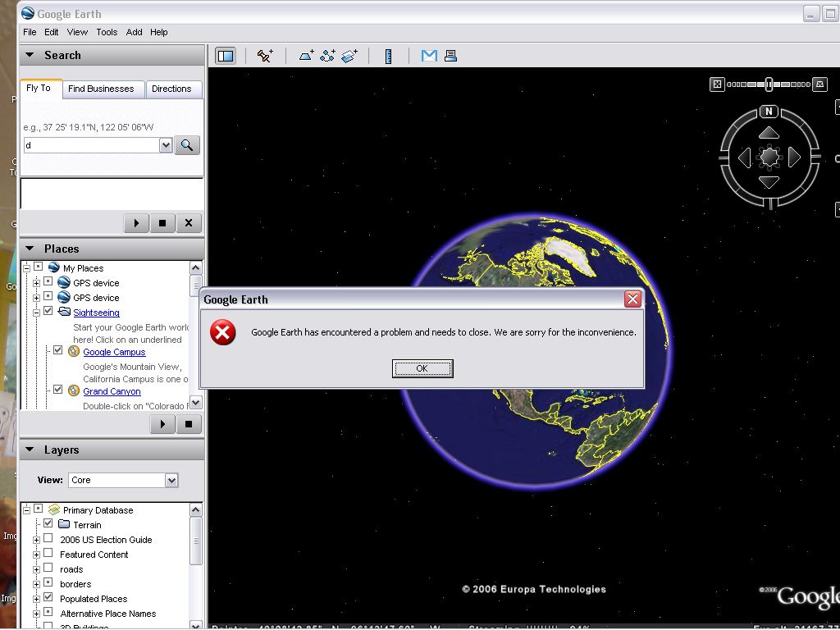Image resolution: width=840 pixels, height=630 pixels.
Task: Expand the first GPS device node
Action: (36, 283)
